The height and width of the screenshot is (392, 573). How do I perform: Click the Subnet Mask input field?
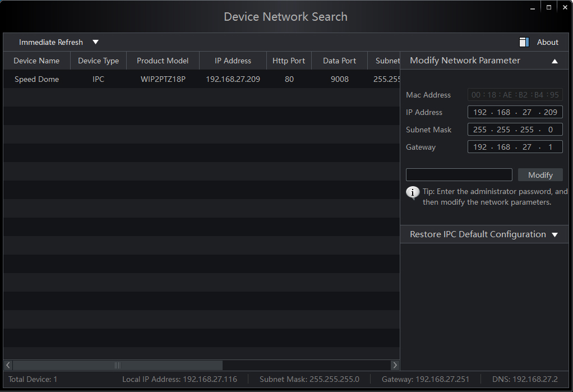point(515,130)
